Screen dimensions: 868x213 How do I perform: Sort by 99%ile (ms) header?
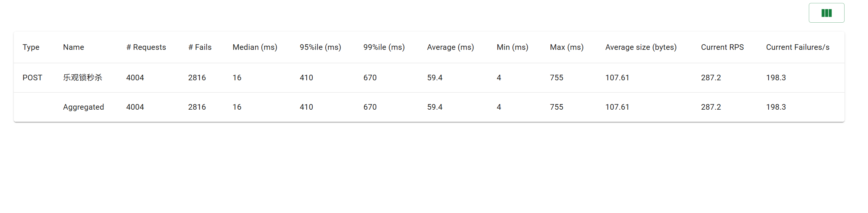pos(384,47)
